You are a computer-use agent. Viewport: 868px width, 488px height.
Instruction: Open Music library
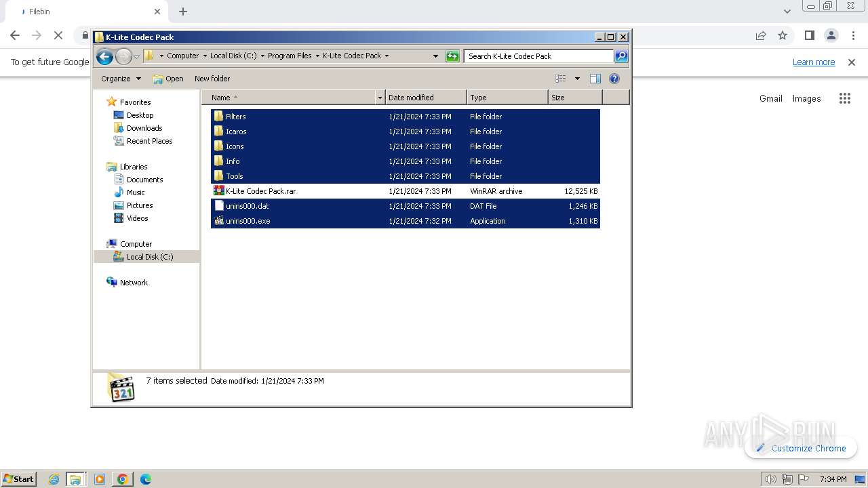click(x=136, y=192)
